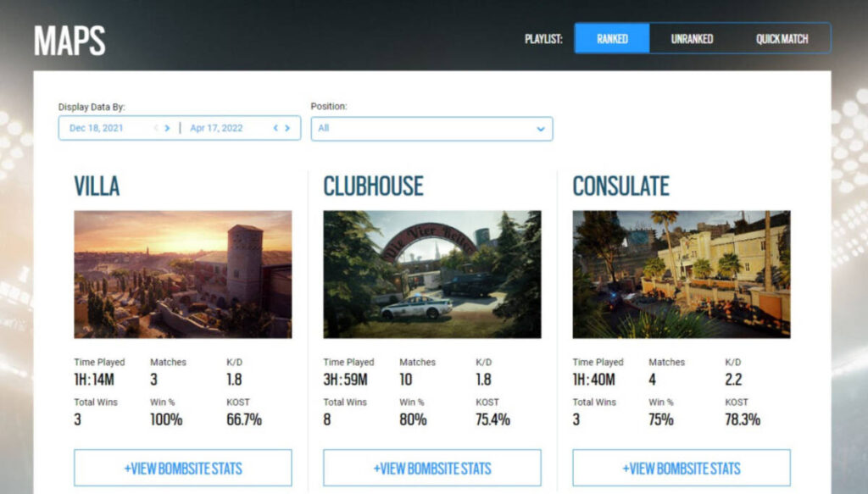Select the Ranked playlist tab
868x494 pixels.
612,38
